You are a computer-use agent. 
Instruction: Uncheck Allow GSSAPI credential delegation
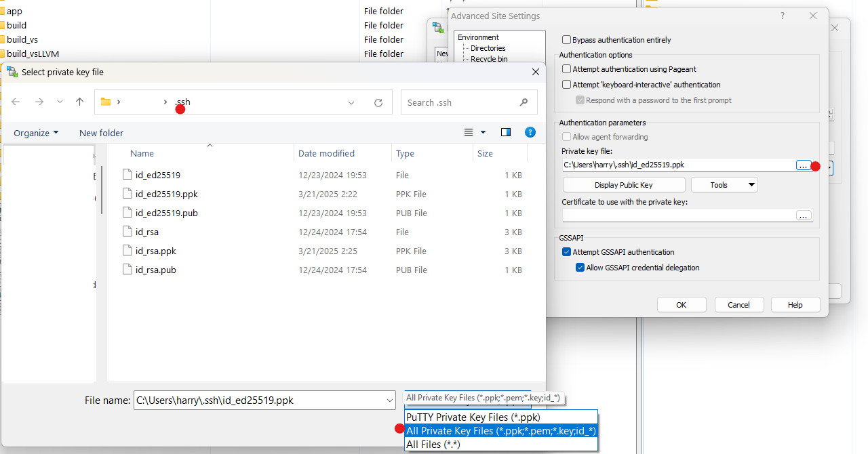pos(580,268)
